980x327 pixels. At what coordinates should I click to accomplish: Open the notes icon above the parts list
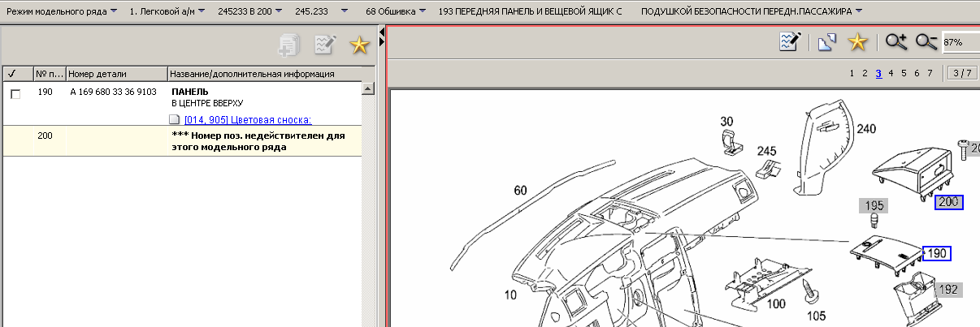pos(325,45)
